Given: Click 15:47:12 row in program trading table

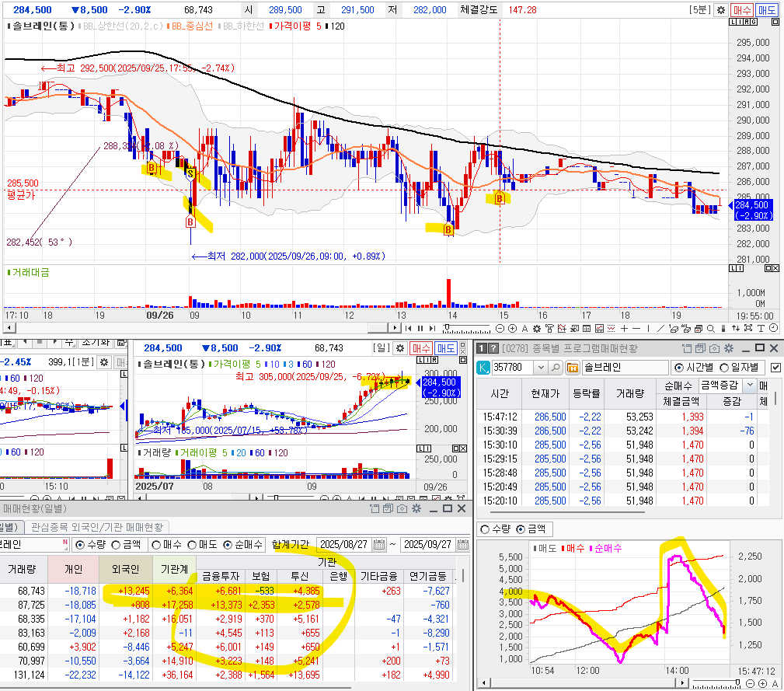Looking at the screenshot, I should tap(622, 417).
